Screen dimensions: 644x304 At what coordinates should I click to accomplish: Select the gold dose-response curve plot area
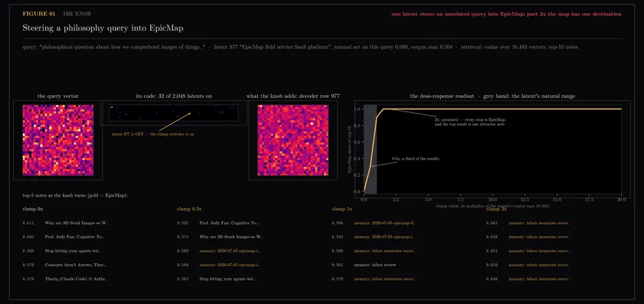[x=492, y=151]
